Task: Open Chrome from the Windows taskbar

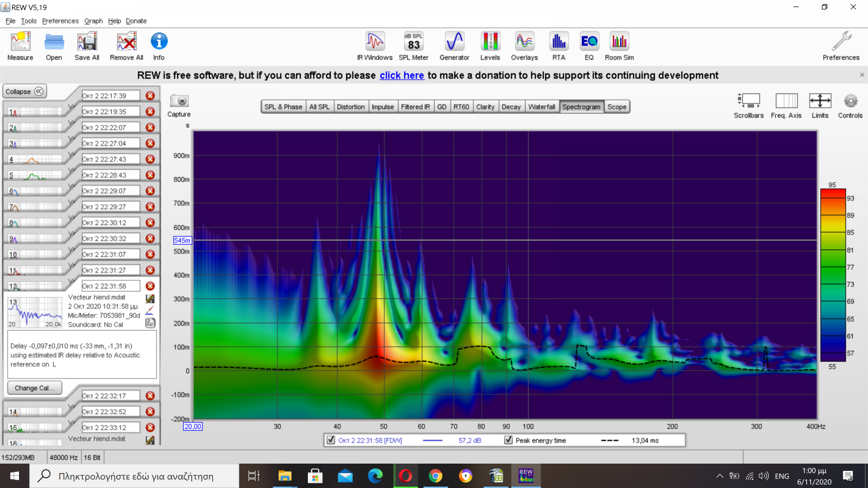Action: point(435,476)
